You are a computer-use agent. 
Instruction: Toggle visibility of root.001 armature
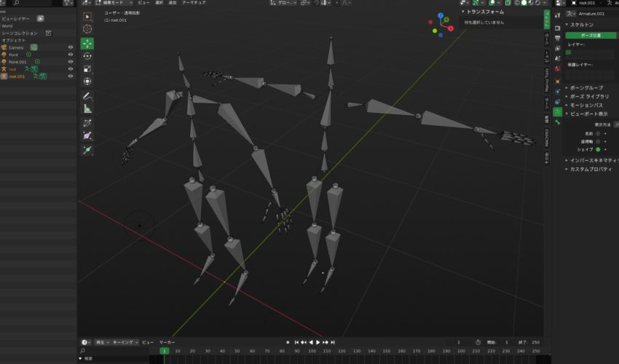click(71, 76)
